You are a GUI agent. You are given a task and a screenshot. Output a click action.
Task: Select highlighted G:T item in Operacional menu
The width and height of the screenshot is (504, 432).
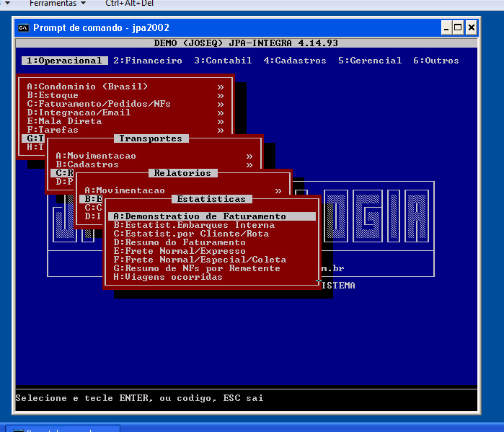[x=33, y=138]
